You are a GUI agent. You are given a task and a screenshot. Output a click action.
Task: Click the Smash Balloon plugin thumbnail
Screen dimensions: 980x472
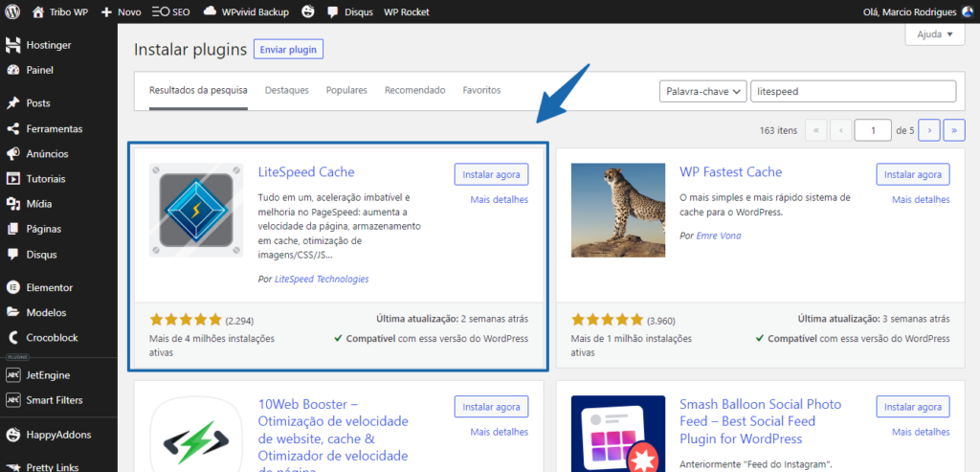tap(618, 434)
